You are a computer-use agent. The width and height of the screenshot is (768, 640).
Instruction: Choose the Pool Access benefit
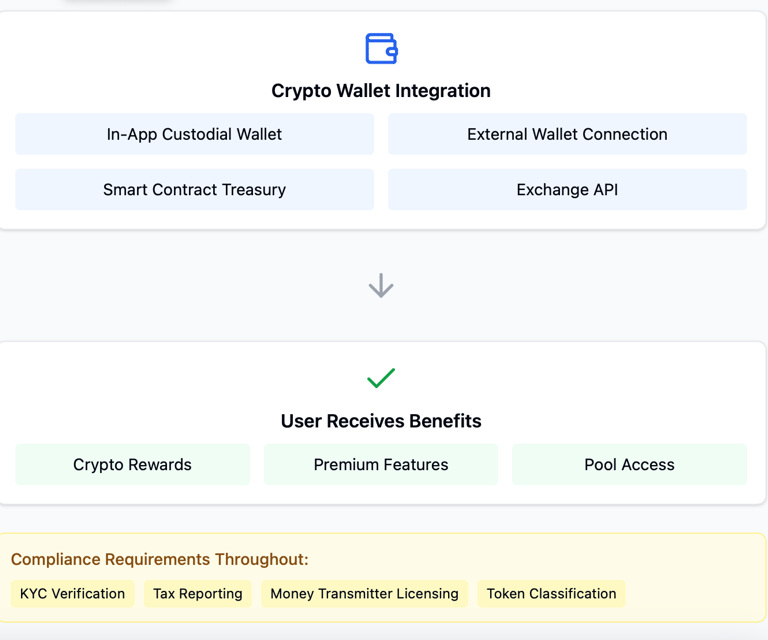[629, 465]
